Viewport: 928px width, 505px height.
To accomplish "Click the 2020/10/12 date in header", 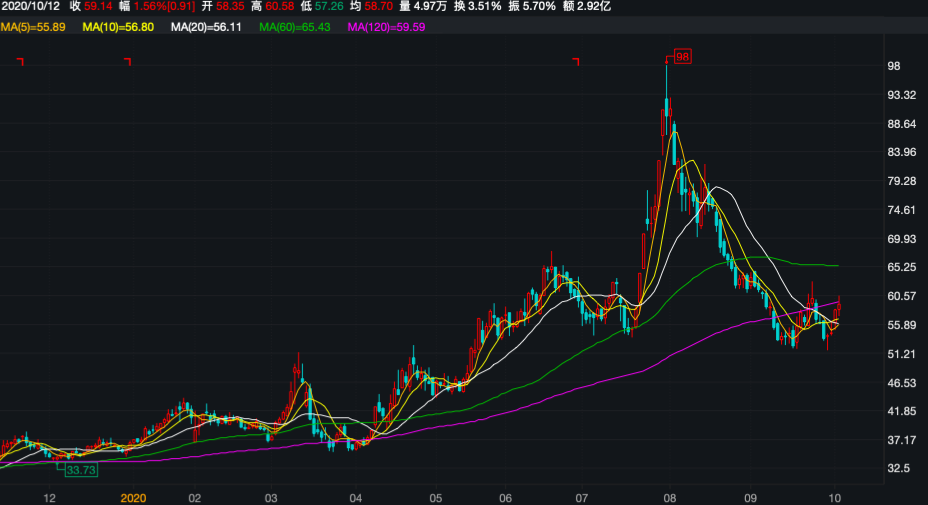I will click(30, 6).
